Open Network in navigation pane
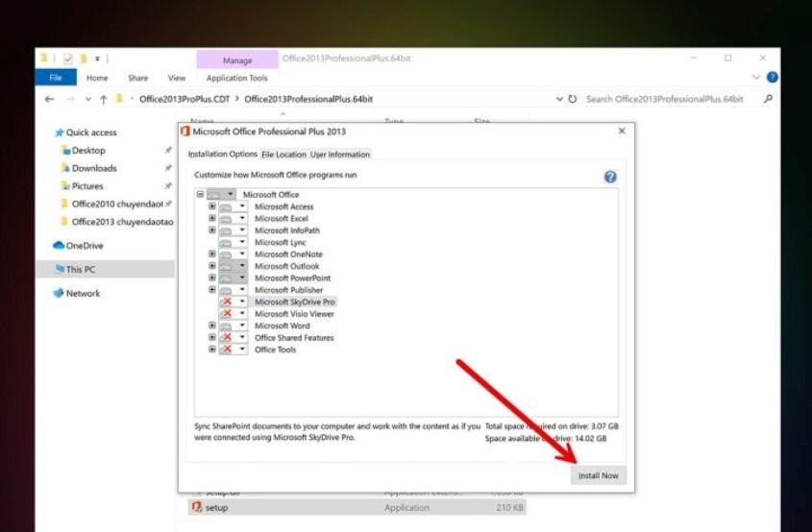812x532 pixels. (x=77, y=293)
